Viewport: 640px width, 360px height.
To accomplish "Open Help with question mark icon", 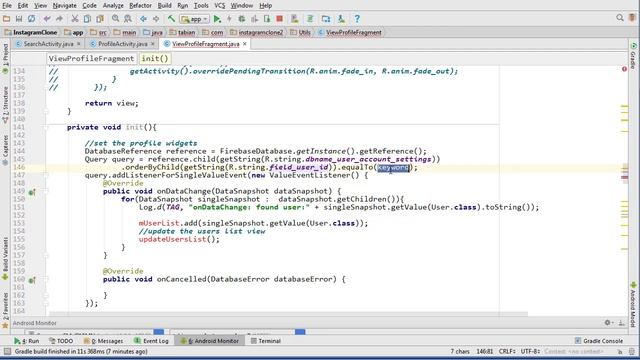I will [357, 19].
